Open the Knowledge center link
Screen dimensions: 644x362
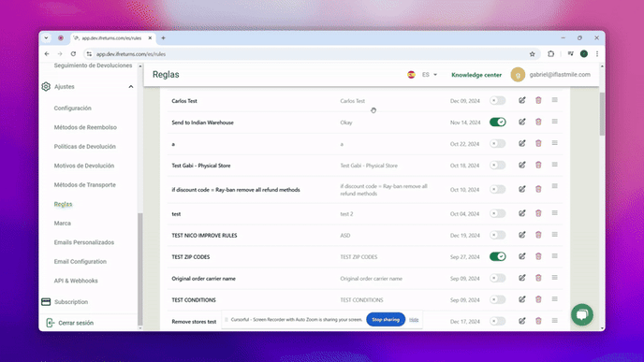[476, 75]
